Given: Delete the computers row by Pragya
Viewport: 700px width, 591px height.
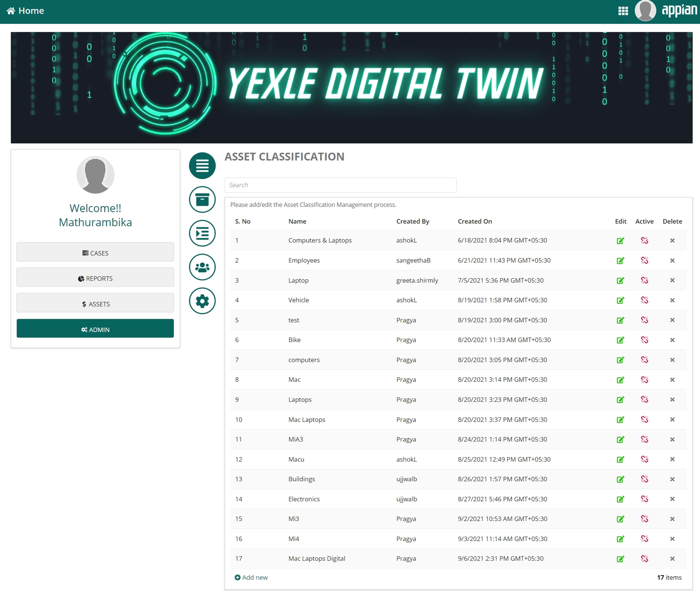Looking at the screenshot, I should pos(672,360).
